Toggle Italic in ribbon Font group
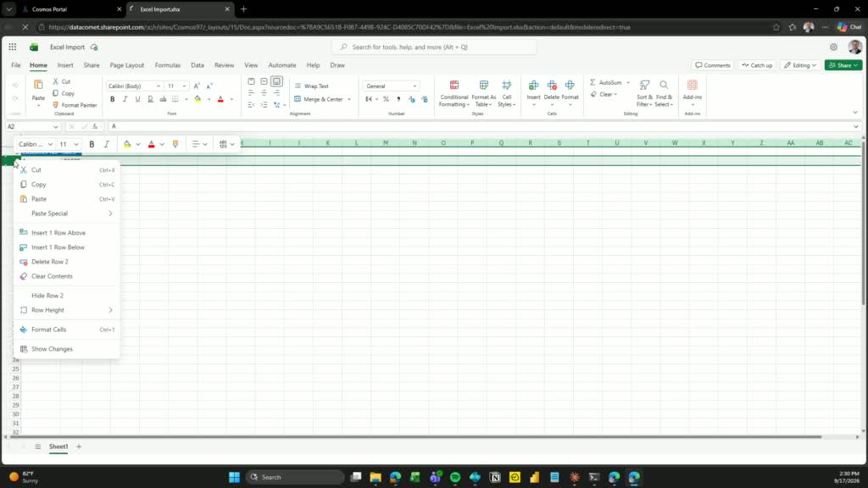Screen dimensions: 868x488 (125, 99)
